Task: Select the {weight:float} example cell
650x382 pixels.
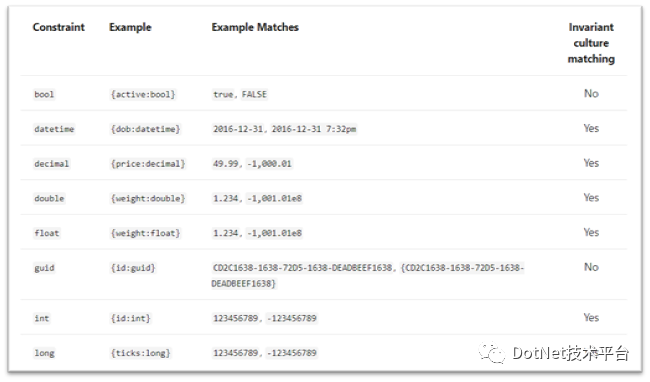Action: pos(146,234)
